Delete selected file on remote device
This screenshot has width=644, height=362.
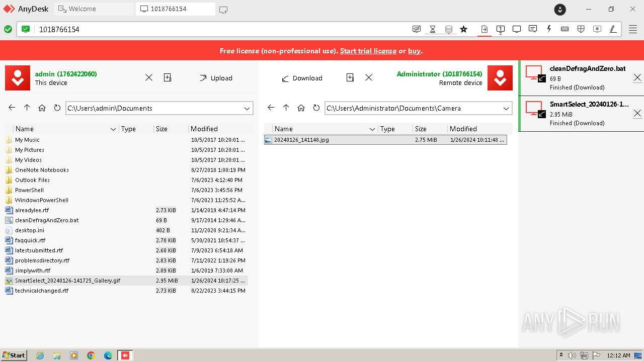pos(369,77)
